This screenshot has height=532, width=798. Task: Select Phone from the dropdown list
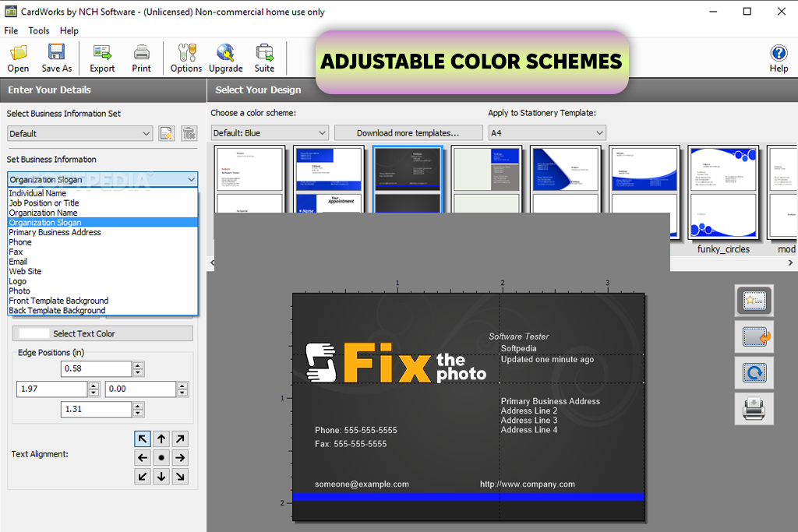pos(102,242)
